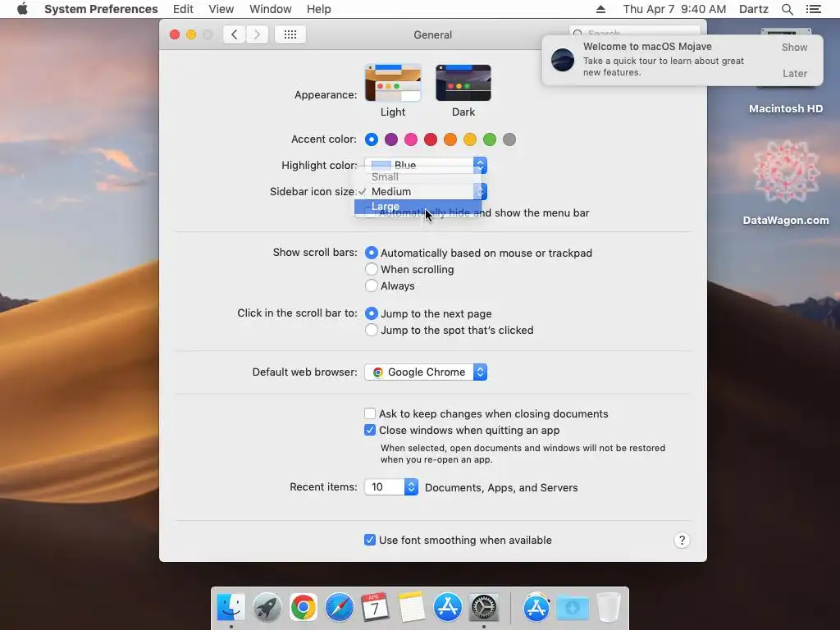Choose Large sidebar icon size
Viewport: 840px width, 630px height.
coord(418,206)
